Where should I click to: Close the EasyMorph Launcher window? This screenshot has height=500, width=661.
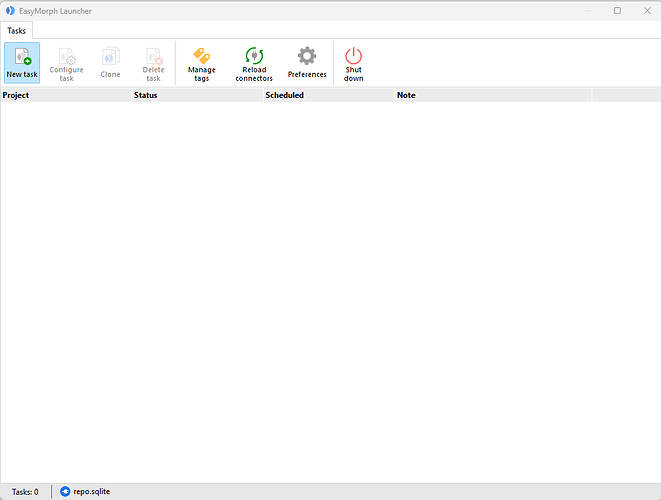point(648,11)
